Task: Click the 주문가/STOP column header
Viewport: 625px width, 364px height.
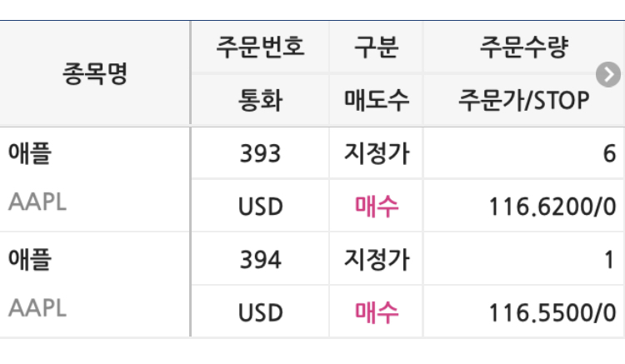Action: pos(523,101)
